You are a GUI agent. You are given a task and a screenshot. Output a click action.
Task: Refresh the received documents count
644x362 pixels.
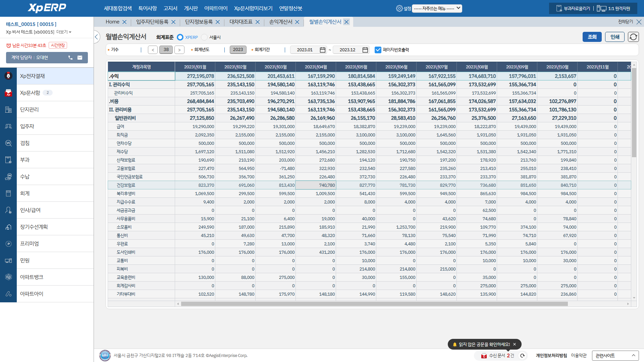point(522,356)
